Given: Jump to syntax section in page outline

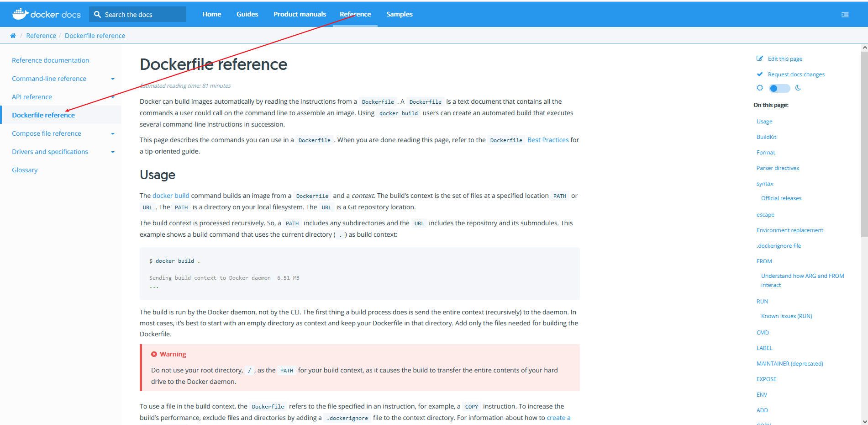Looking at the screenshot, I should [765, 184].
